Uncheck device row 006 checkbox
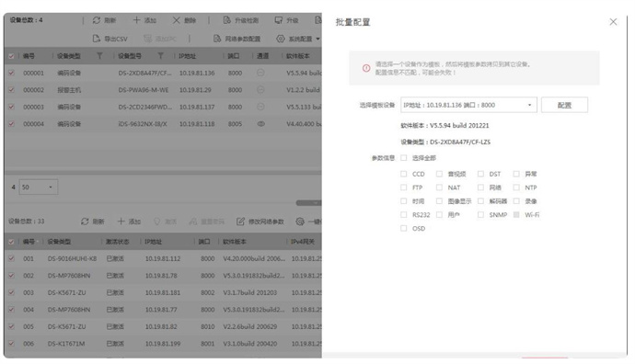The width and height of the screenshot is (635, 364). point(11,344)
